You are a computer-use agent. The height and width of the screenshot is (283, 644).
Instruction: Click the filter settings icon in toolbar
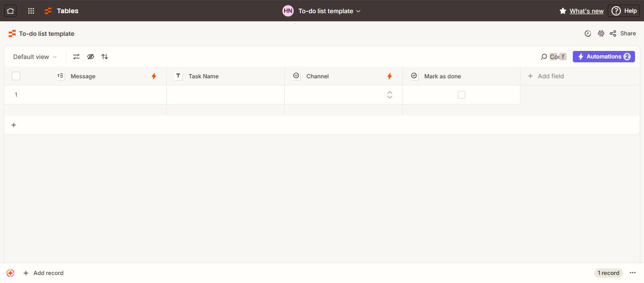point(76,57)
